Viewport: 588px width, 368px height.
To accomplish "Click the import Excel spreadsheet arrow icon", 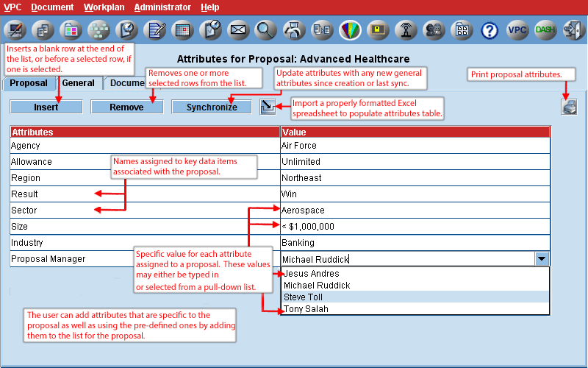I will pos(268,107).
